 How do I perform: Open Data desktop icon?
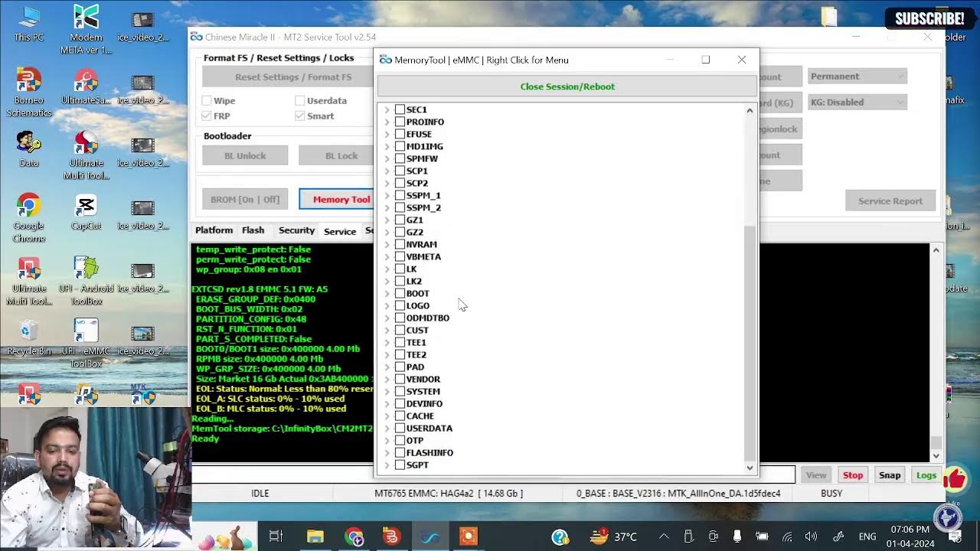click(28, 148)
